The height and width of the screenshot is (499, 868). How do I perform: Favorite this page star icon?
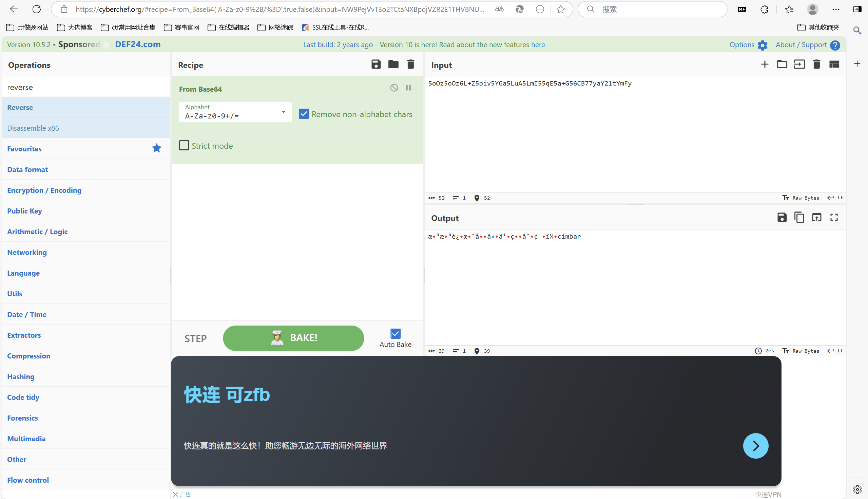point(560,9)
